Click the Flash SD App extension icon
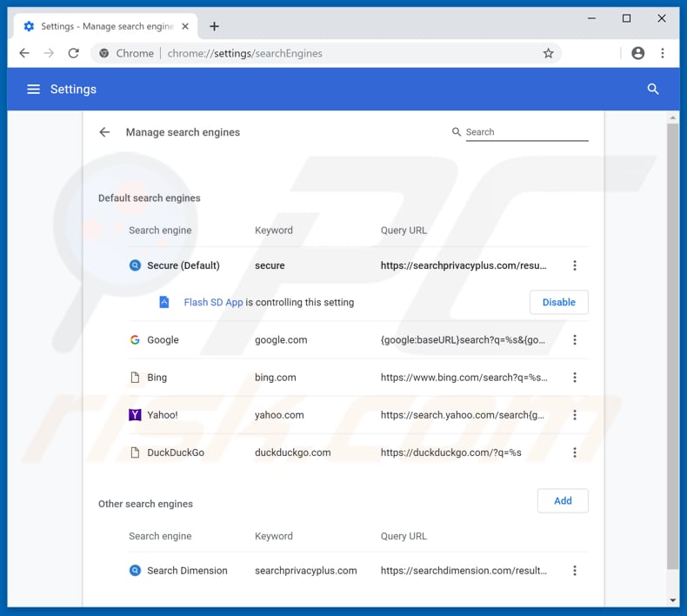This screenshot has width=687, height=616. tap(163, 302)
